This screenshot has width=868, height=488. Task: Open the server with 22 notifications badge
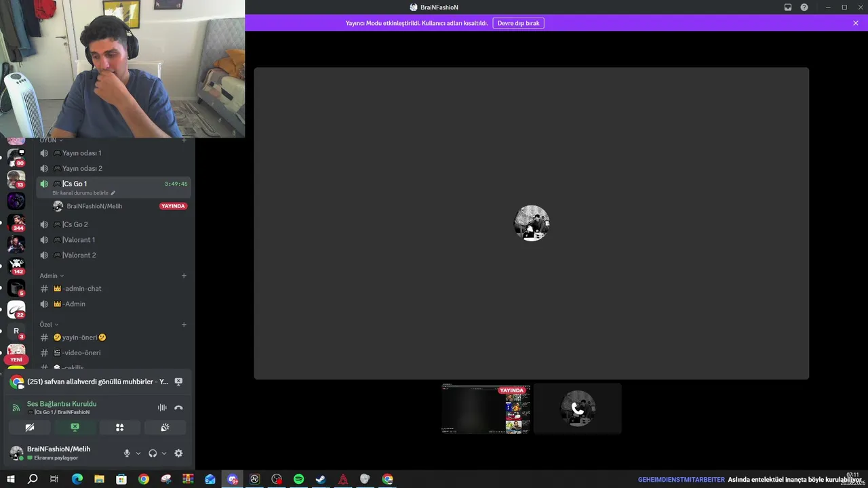pyautogui.click(x=16, y=309)
